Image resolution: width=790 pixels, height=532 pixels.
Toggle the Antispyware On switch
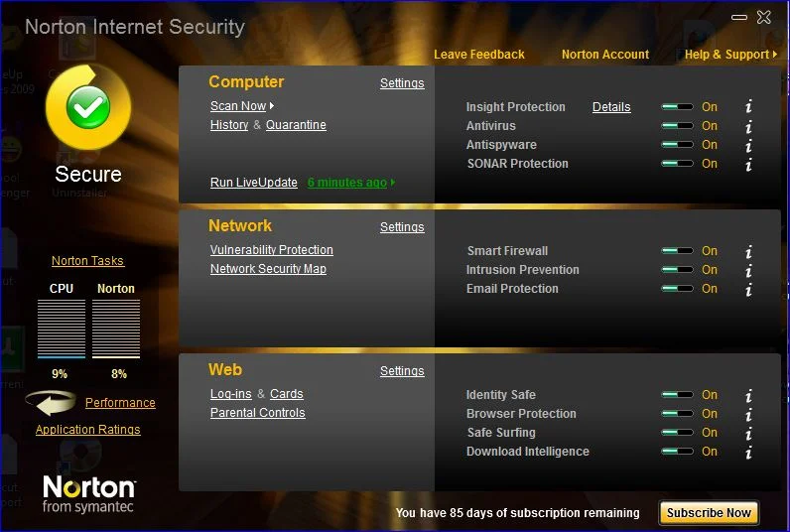(x=678, y=145)
